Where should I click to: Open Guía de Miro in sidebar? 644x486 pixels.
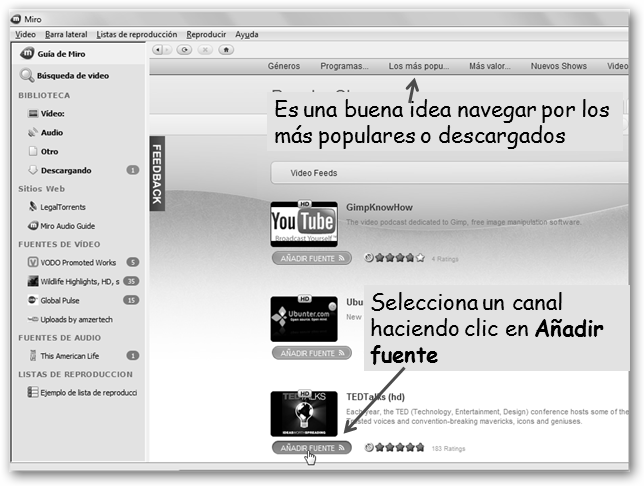tap(58, 54)
